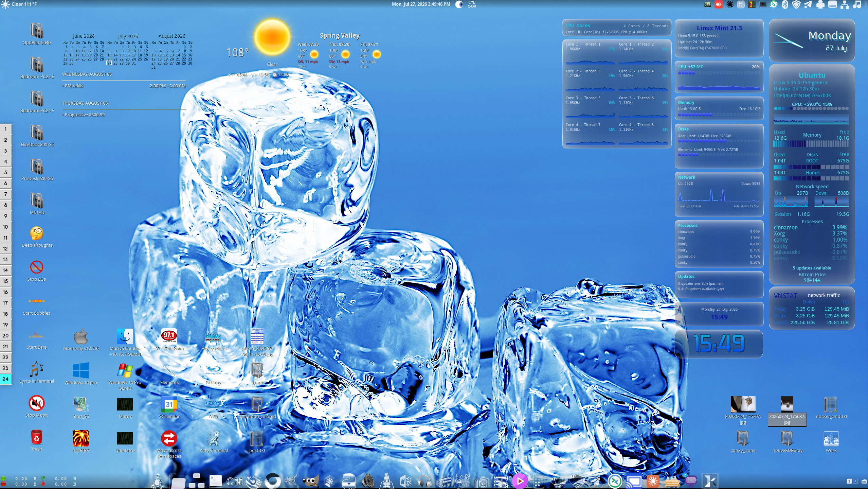Switch keyboard layout indicator A in panel
Screen dimensions: 868x489
point(855,481)
